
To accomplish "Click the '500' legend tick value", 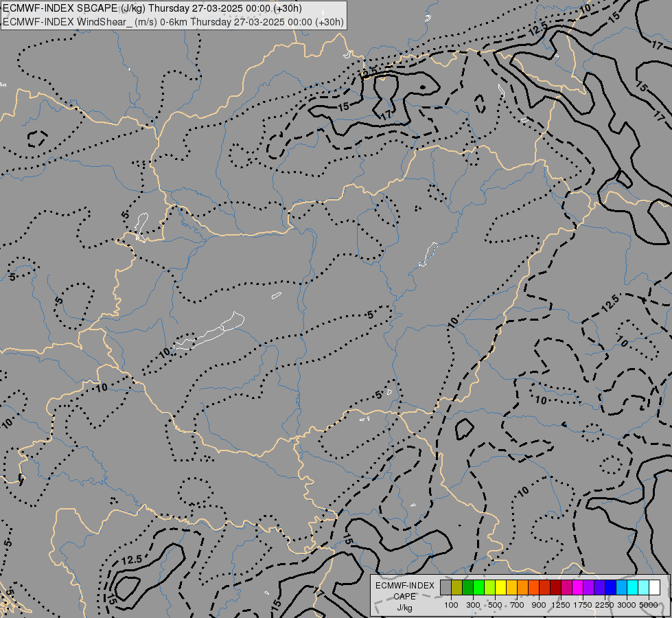I will point(495,605).
